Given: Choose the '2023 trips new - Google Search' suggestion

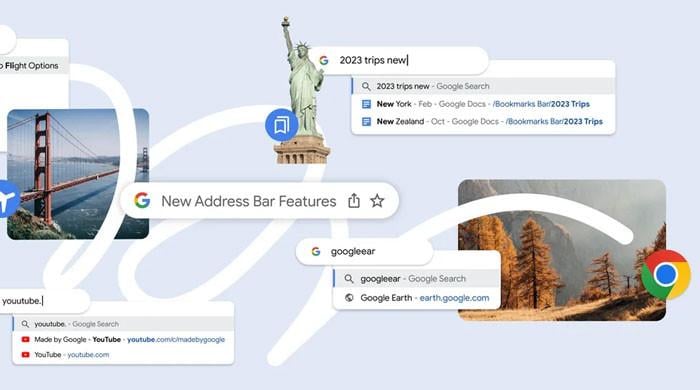Looking at the screenshot, I should point(483,86).
